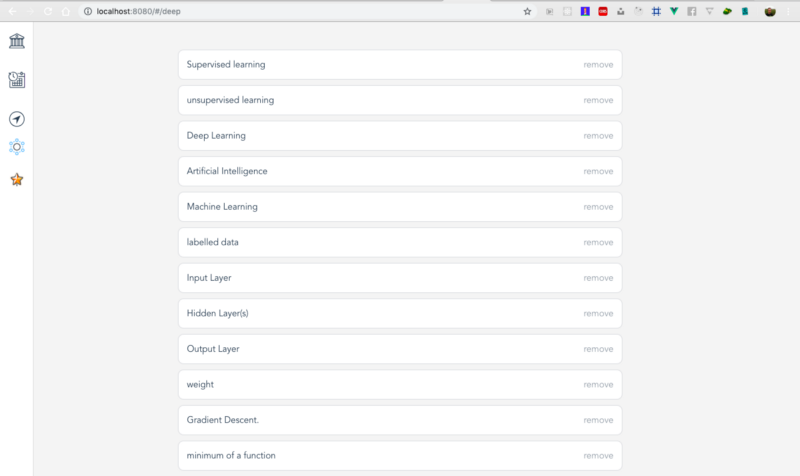800x476 pixels.
Task: Remove the weight entry
Action: pos(598,385)
